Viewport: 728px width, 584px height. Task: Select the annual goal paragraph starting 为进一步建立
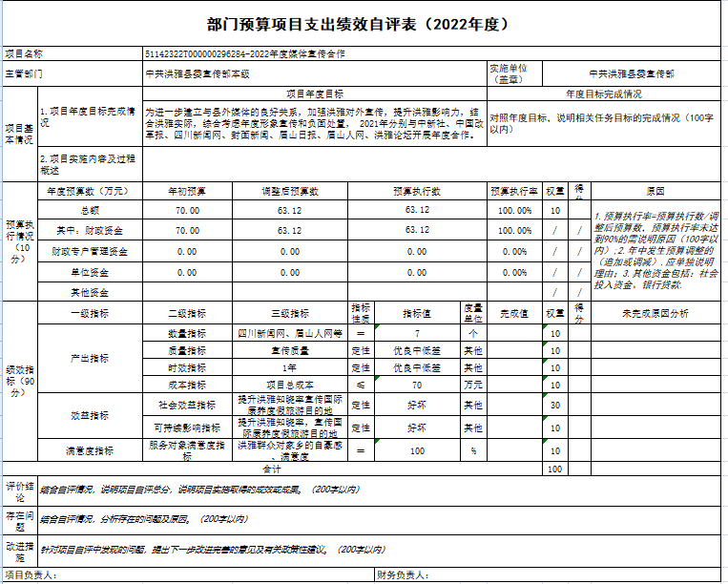[x=315, y=124]
